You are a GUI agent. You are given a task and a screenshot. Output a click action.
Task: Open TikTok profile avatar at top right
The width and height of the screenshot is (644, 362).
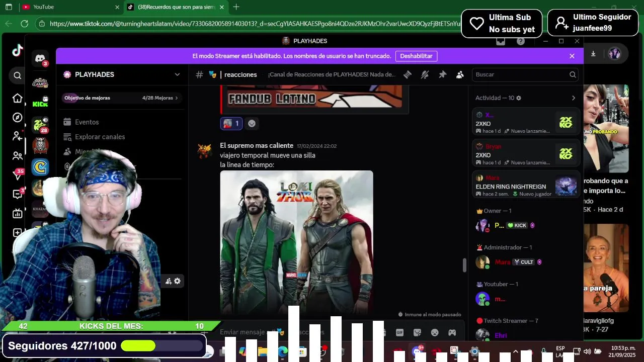614,54
